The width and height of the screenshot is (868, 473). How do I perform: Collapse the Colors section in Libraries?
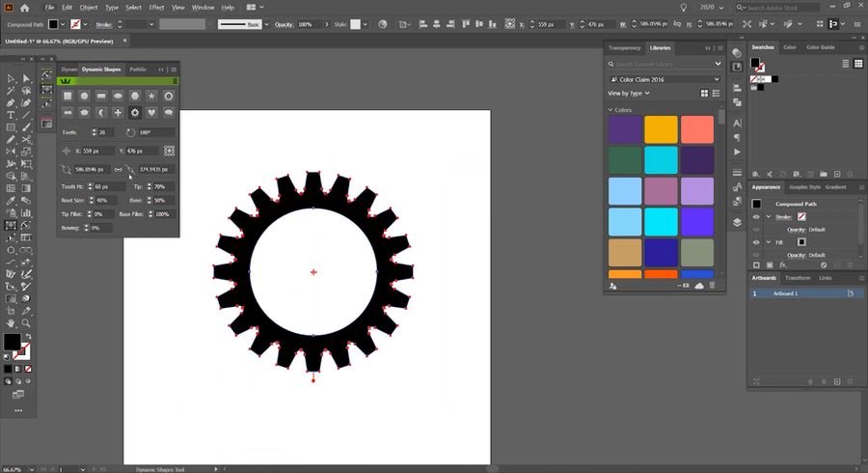(x=610, y=110)
